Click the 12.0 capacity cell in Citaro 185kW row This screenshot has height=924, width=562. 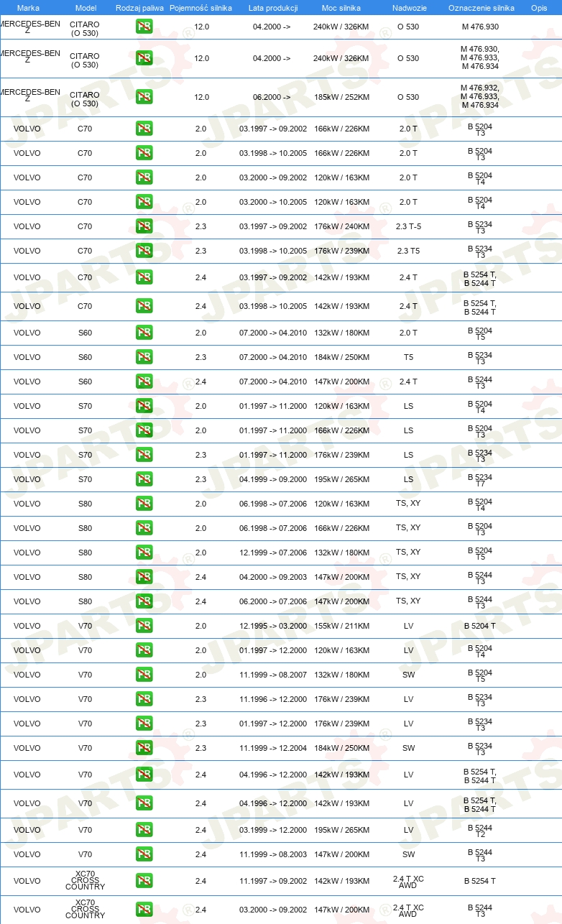[x=202, y=97]
